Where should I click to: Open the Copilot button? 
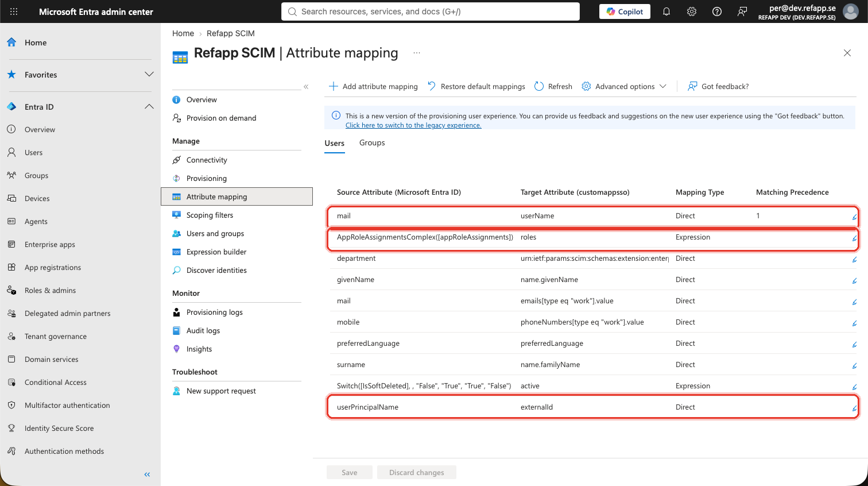point(625,11)
